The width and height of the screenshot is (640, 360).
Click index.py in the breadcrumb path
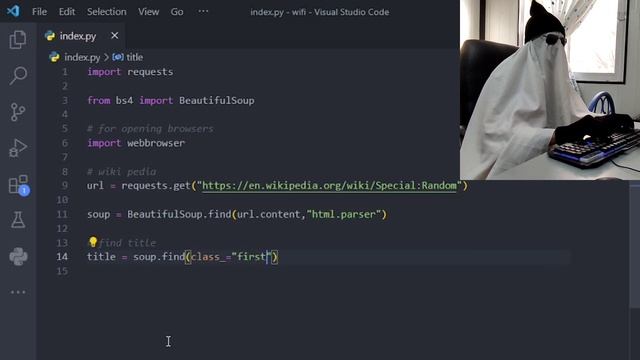[x=82, y=57]
